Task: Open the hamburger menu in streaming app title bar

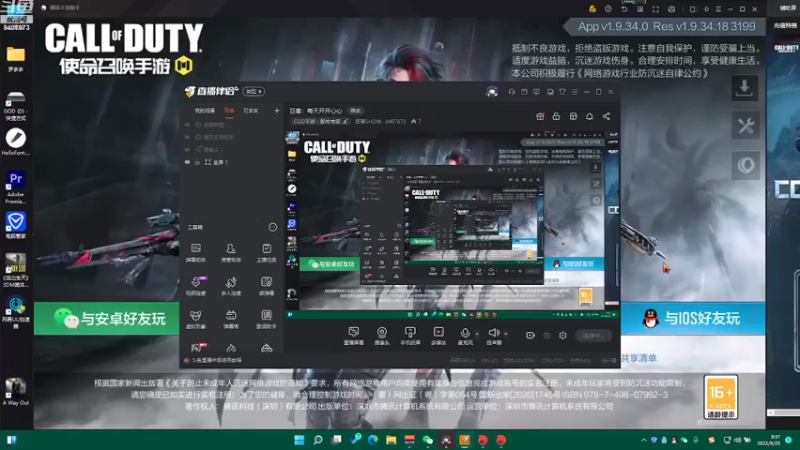Action: click(574, 92)
